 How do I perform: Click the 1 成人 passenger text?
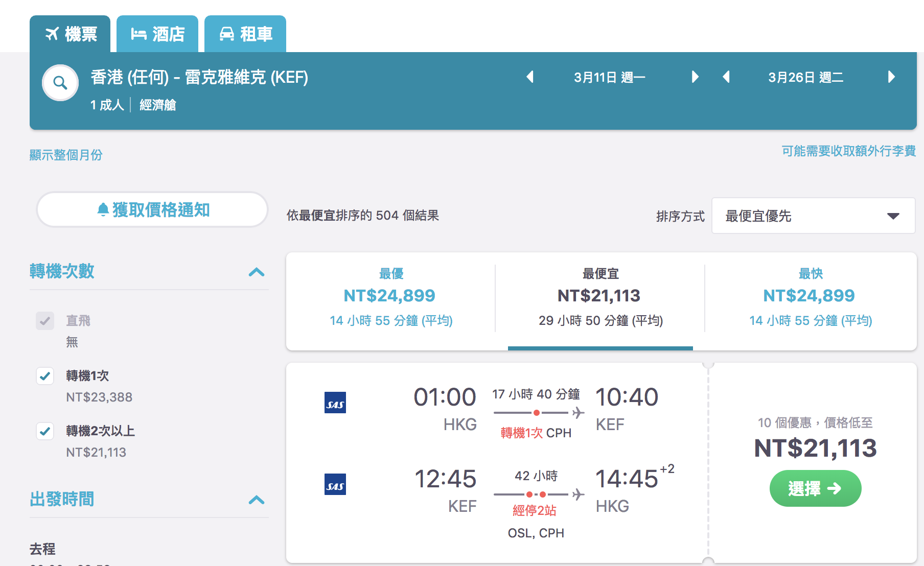click(x=107, y=105)
